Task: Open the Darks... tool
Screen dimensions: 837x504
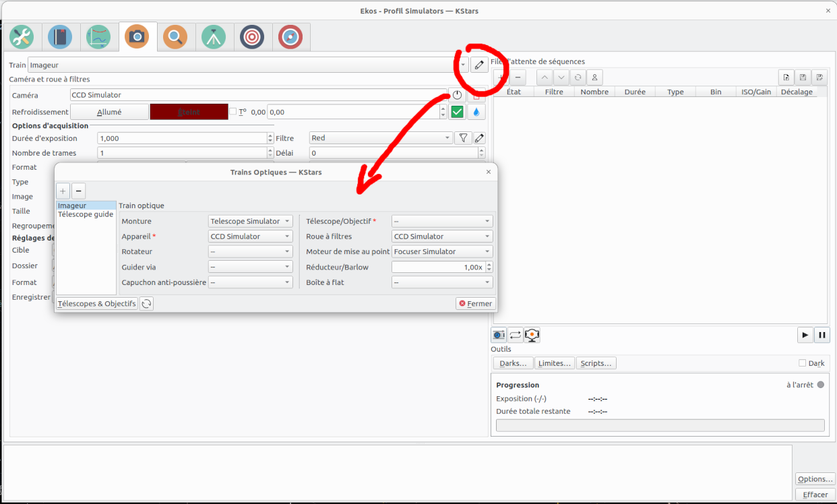Action: tap(514, 363)
